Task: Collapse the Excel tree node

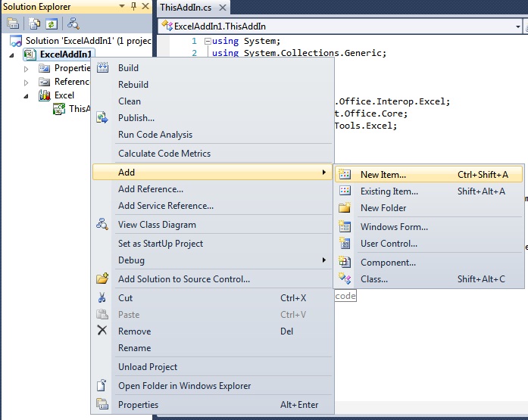Action: pos(27,96)
